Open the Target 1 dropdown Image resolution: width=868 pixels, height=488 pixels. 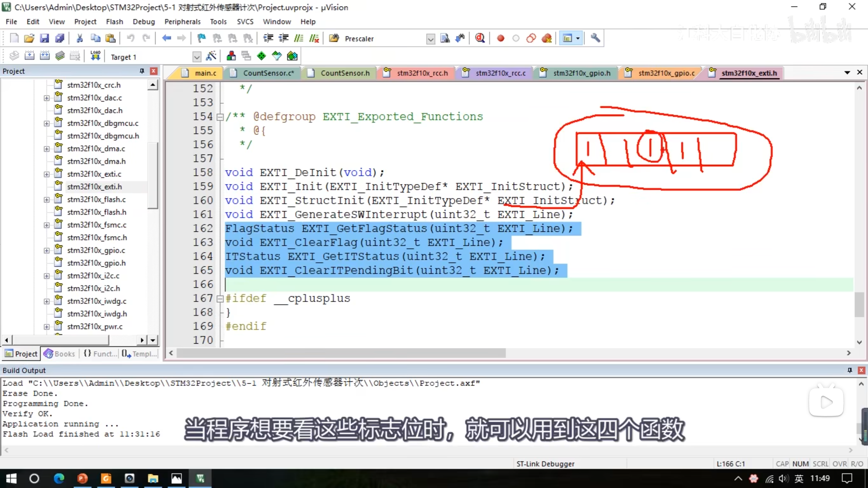[x=197, y=57]
